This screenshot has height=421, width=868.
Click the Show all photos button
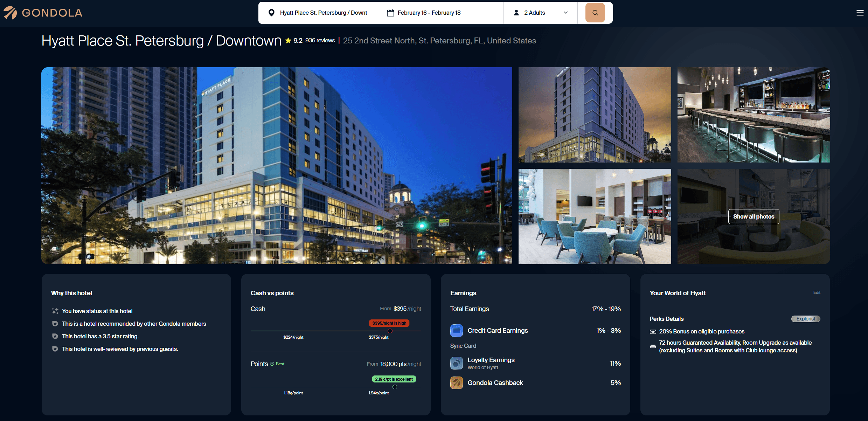754,216
